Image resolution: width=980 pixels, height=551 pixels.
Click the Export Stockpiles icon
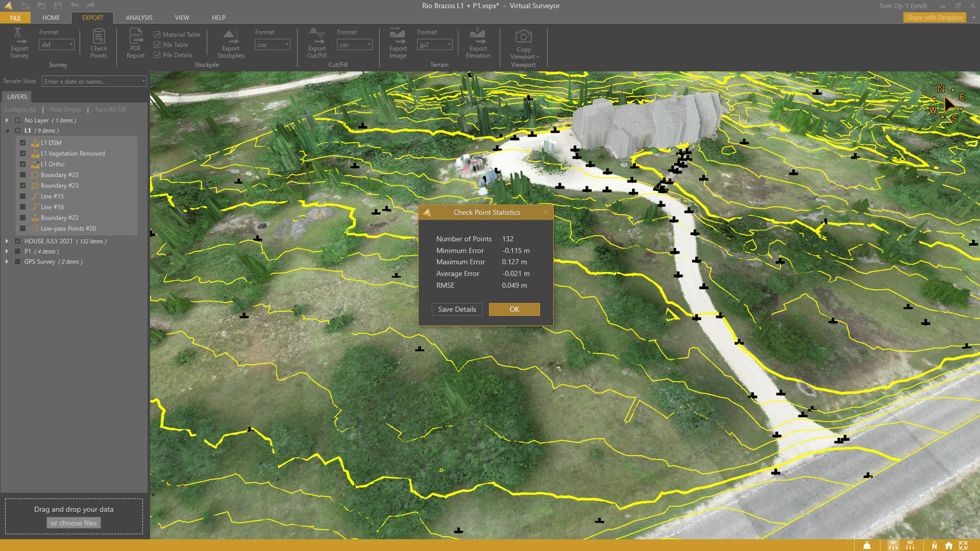(x=230, y=36)
